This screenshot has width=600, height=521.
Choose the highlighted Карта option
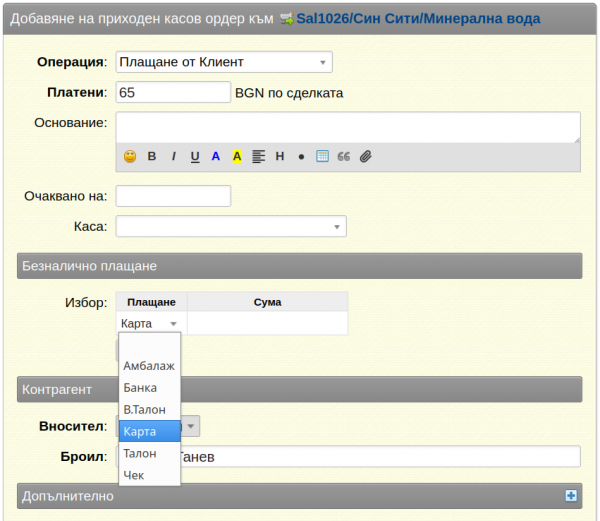[x=150, y=431]
